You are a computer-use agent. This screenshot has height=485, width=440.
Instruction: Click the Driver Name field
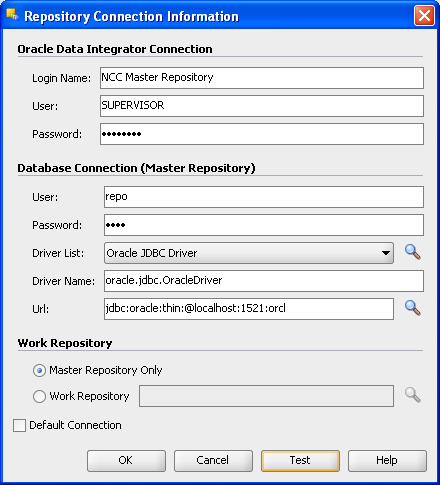(x=264, y=281)
